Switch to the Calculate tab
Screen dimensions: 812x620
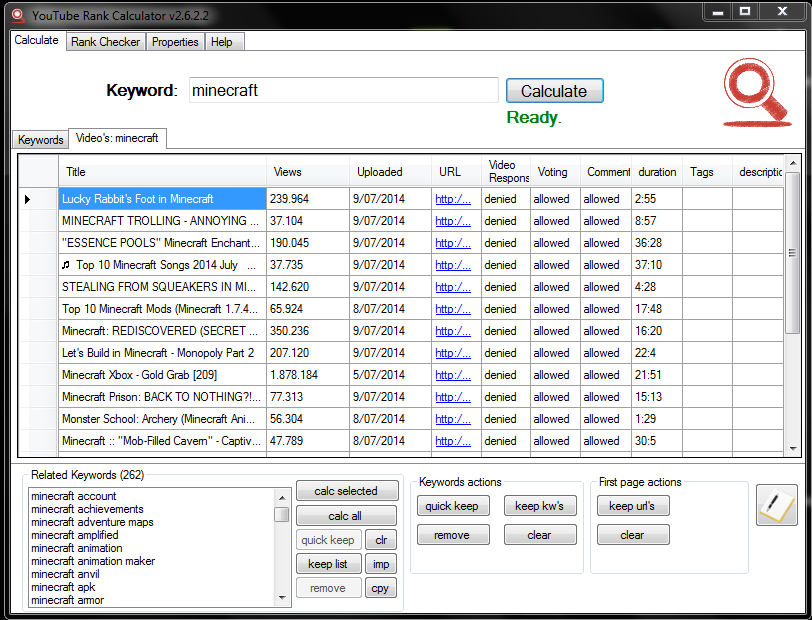[36, 40]
